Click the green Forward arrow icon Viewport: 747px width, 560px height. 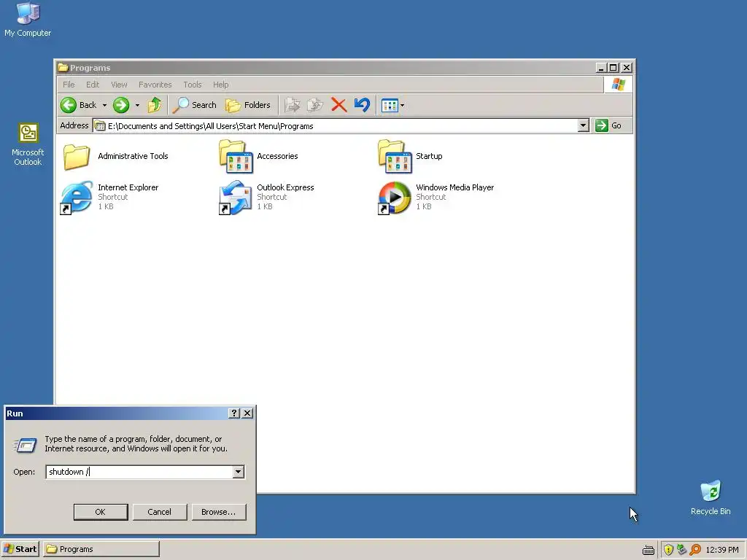121,105
